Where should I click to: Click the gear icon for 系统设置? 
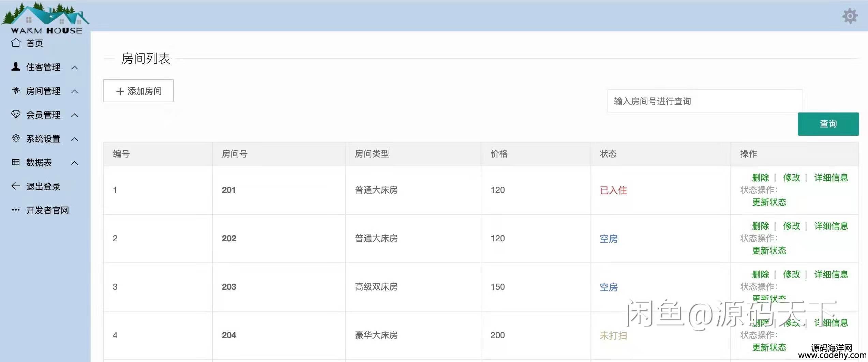click(x=16, y=138)
